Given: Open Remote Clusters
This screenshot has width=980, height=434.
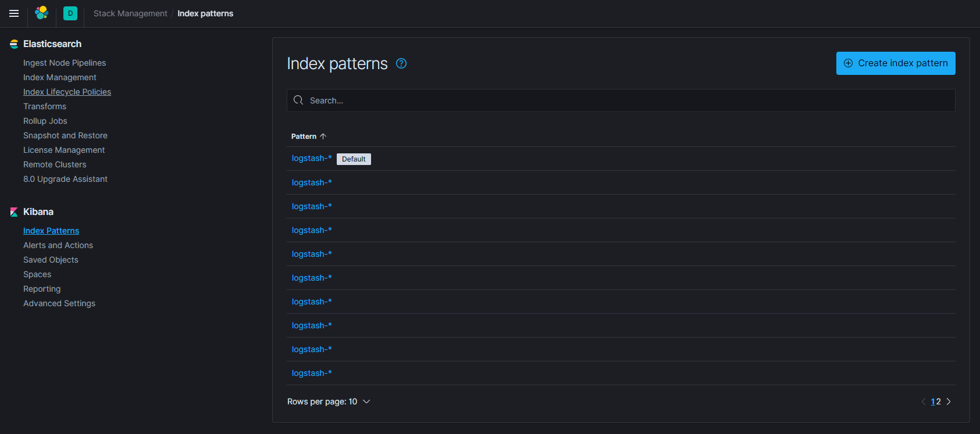Looking at the screenshot, I should tap(55, 164).
